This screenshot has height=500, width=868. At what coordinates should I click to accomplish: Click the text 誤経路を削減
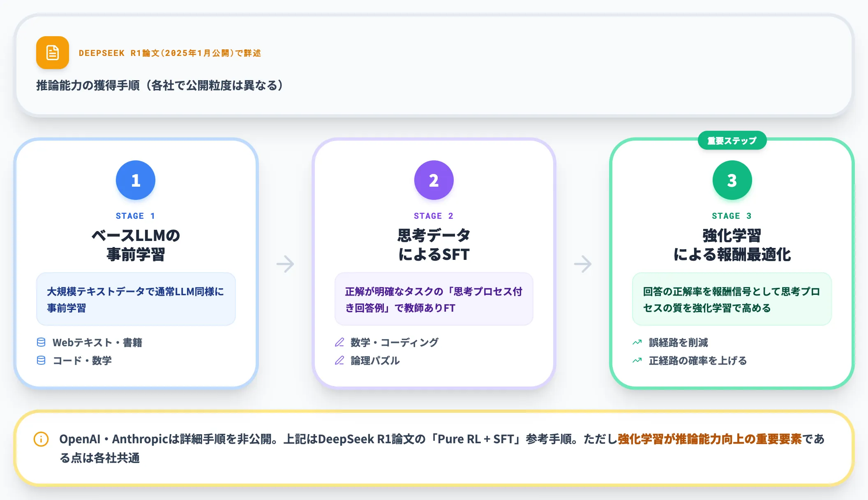679,343
